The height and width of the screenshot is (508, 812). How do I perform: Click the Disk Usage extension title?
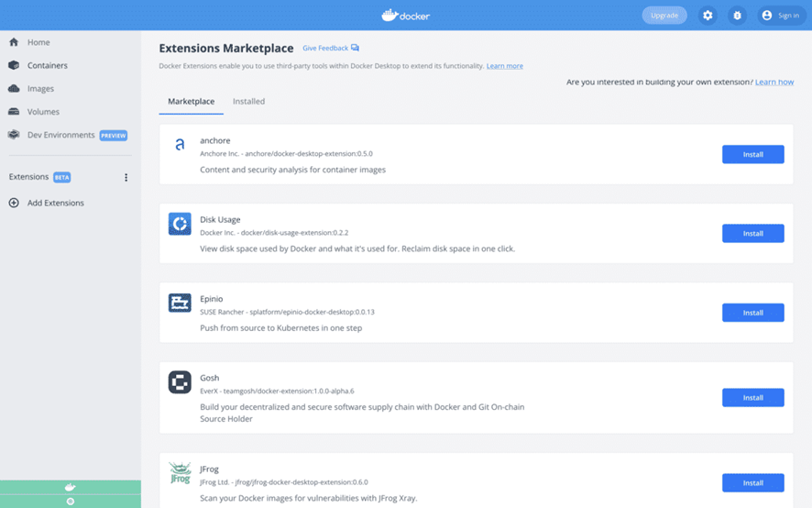pyautogui.click(x=220, y=220)
